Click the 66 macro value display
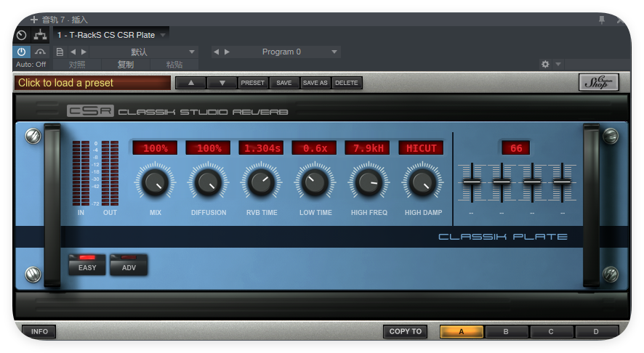Image resolution: width=644 pixels, height=353 pixels. coord(516,148)
